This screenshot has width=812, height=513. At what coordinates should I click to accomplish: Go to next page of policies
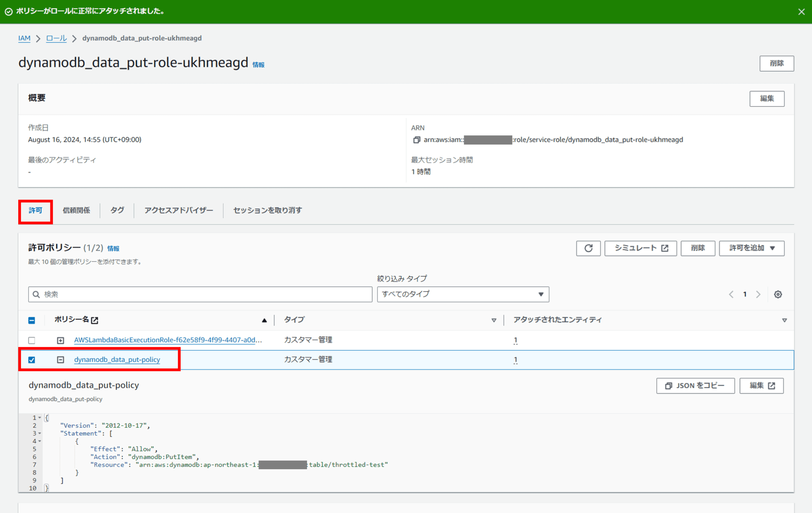click(x=758, y=294)
